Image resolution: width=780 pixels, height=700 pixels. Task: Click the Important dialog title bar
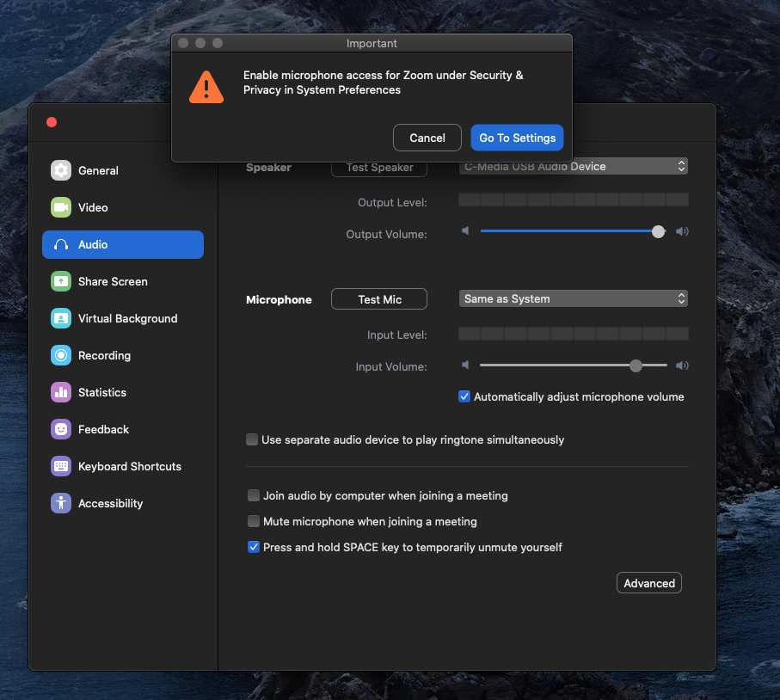point(372,43)
